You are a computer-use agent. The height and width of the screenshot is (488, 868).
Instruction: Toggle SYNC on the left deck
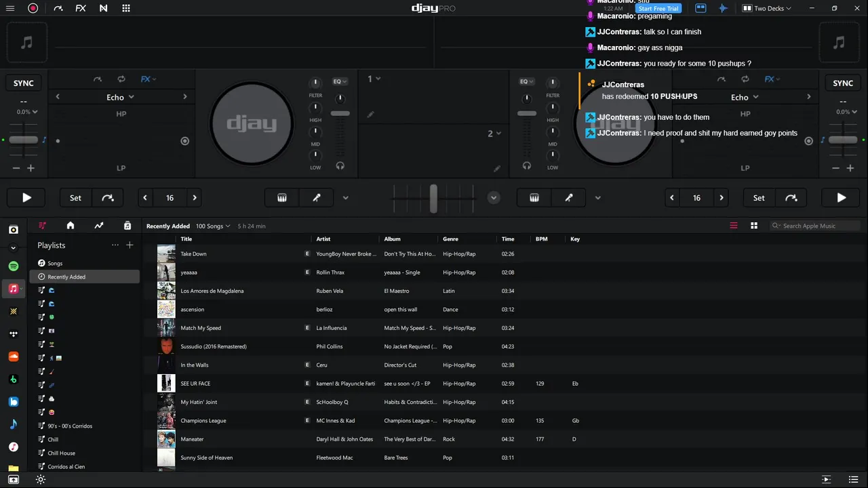(24, 83)
